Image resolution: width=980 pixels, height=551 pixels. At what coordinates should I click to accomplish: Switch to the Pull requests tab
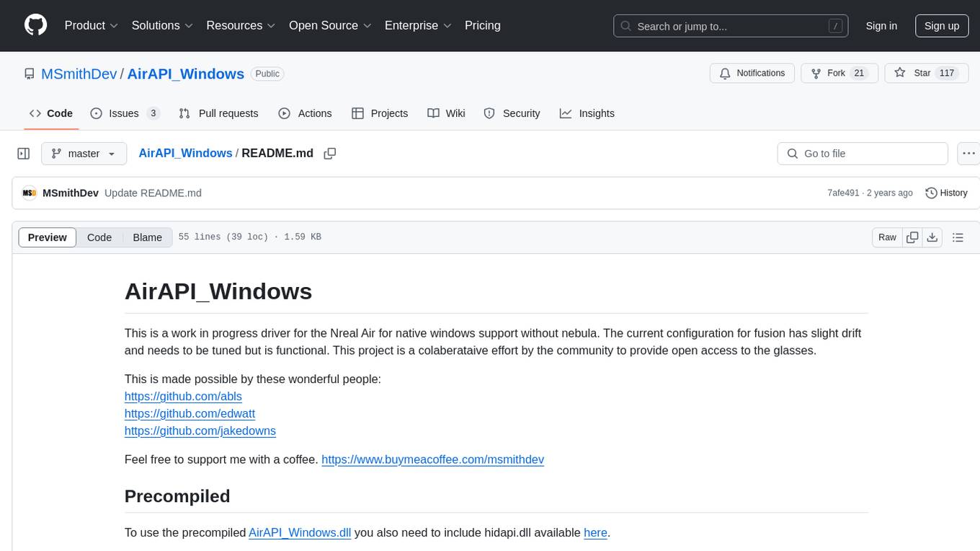coord(218,113)
